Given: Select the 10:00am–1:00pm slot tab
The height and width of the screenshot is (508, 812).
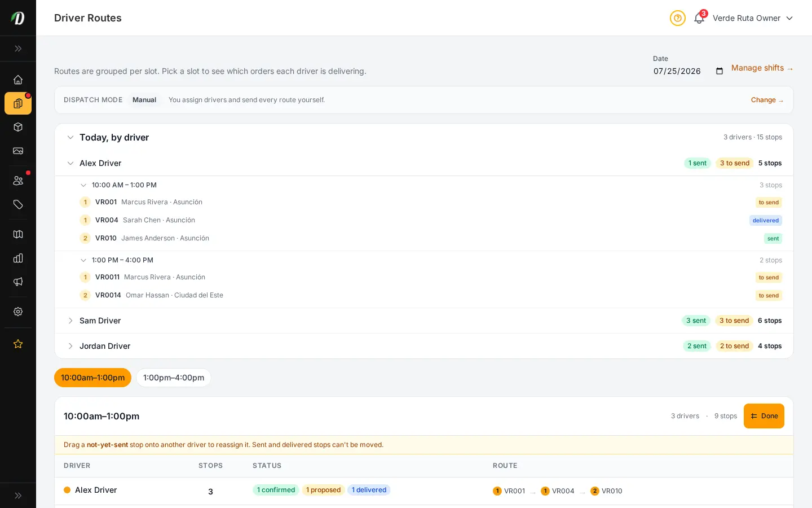Looking at the screenshot, I should (x=92, y=378).
